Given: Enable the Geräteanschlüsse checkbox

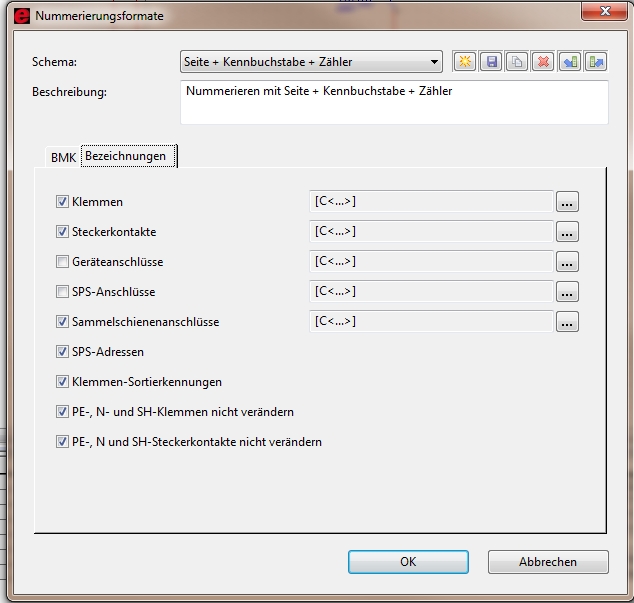Looking at the screenshot, I should (62, 262).
